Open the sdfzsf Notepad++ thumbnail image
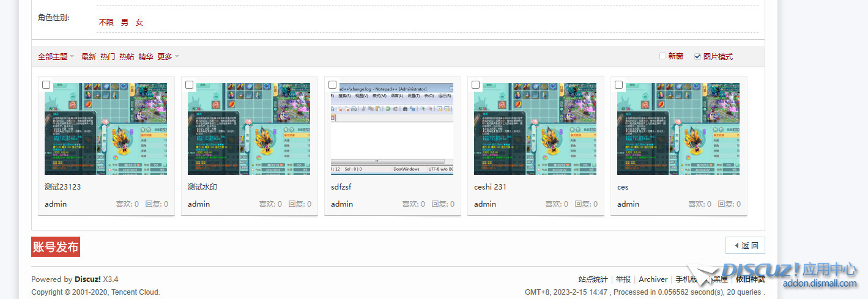This screenshot has width=868, height=299. point(392,129)
